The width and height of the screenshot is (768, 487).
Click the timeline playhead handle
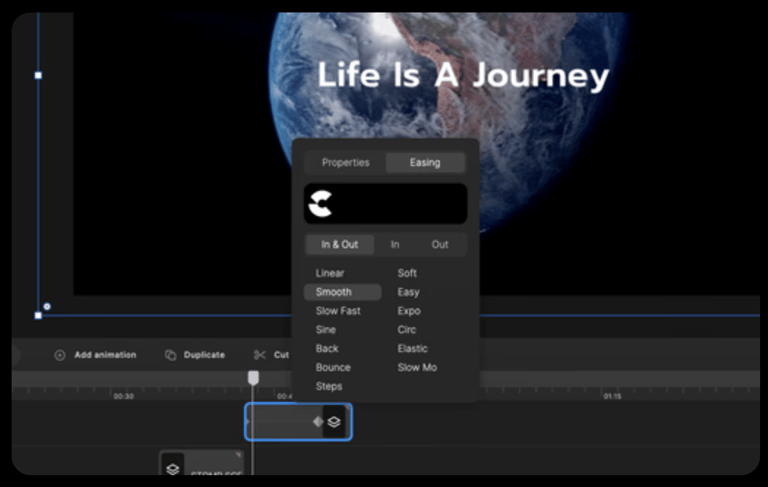[253, 378]
